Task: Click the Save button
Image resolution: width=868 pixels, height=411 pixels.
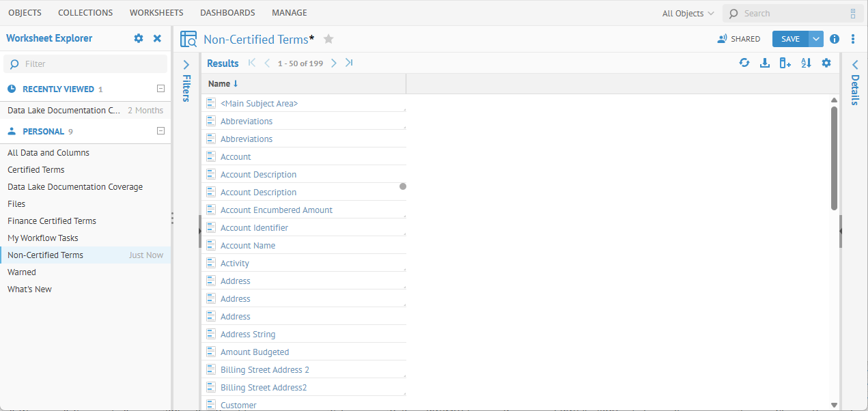Action: [790, 39]
